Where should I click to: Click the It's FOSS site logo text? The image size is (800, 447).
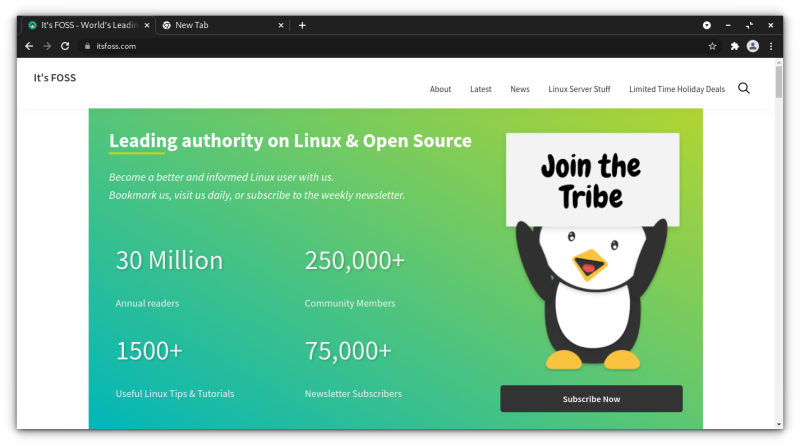coord(55,78)
